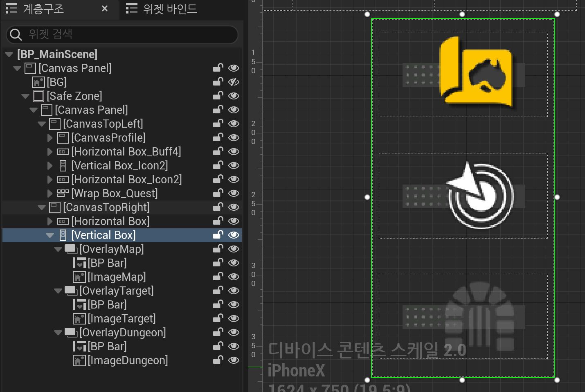Hide the Safe Zone widget
Image resolution: width=585 pixels, height=392 pixels.
coord(234,96)
